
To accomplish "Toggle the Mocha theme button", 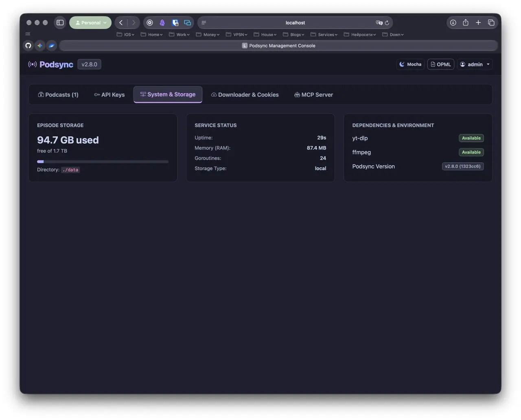I will (410, 64).
